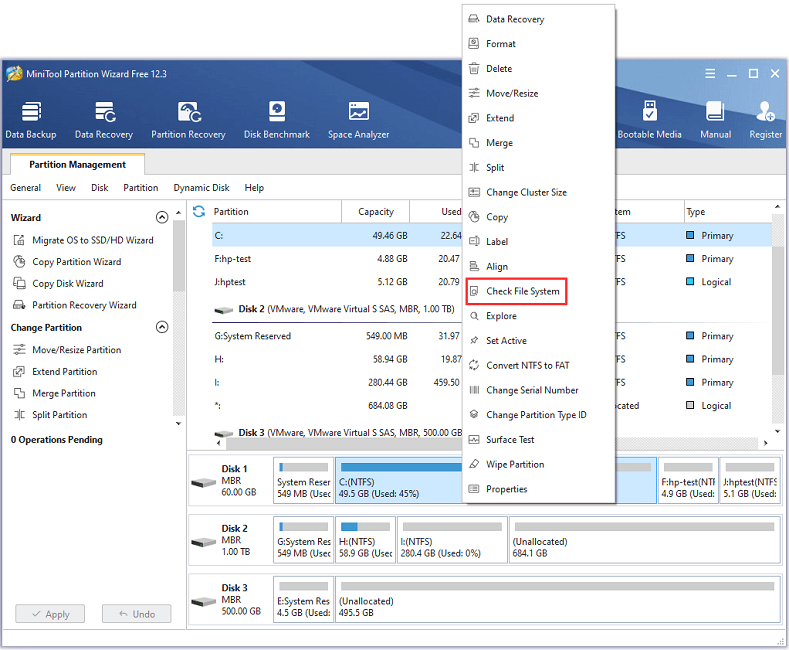Choose Wipe Partition in context menu
This screenshot has height=650, width=789.
click(x=538, y=464)
